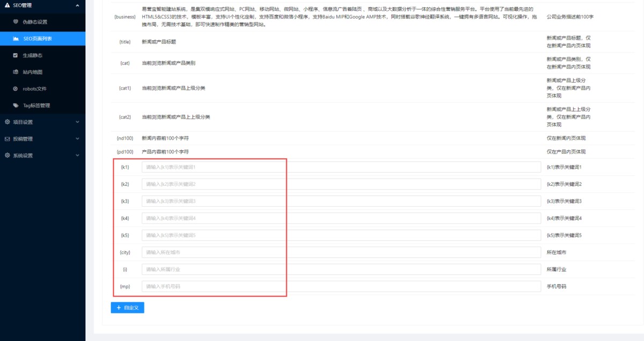Click the description 仅在产品内页体现
The height and width of the screenshot is (341, 644).
(567, 152)
